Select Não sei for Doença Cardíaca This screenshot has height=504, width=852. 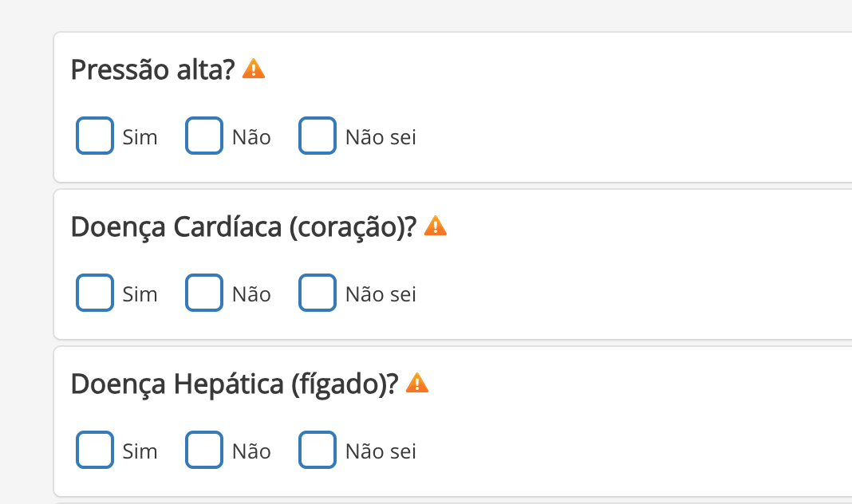click(318, 293)
